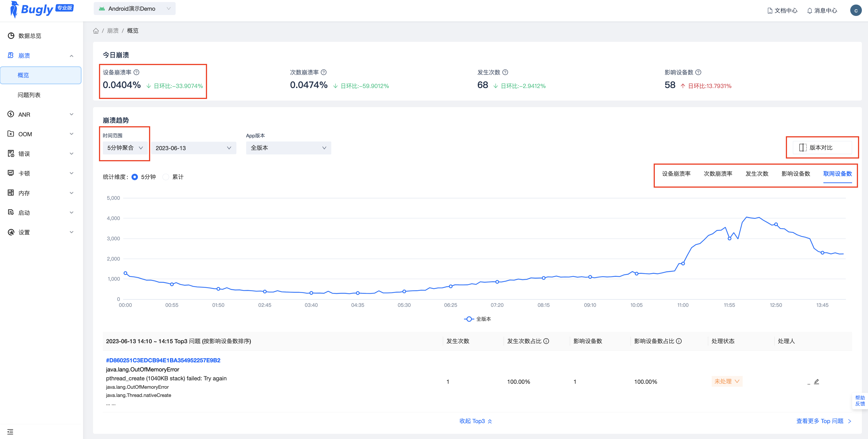Click help icon next to 发生次数
This screenshot has height=439, width=868.
(505, 72)
